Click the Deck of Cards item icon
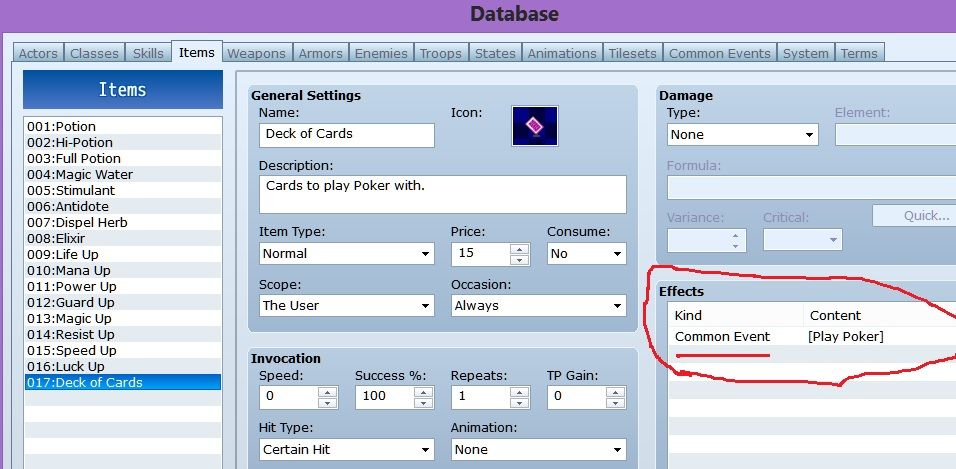 [x=534, y=126]
